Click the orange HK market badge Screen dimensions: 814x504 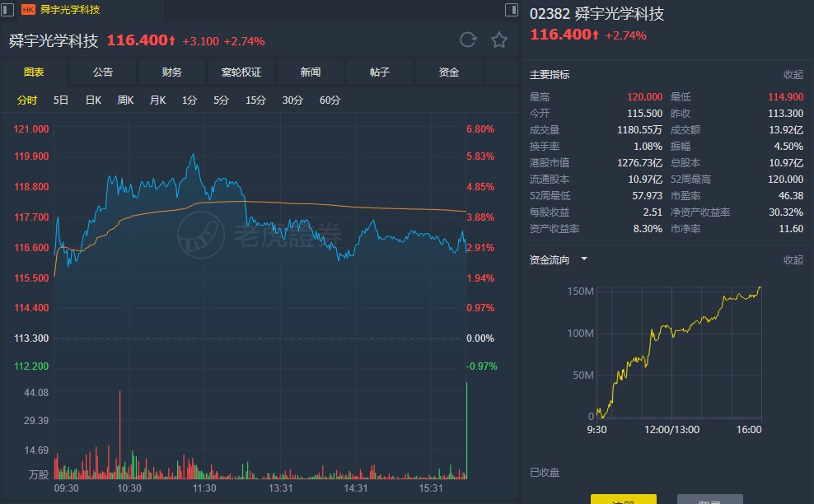point(28,10)
